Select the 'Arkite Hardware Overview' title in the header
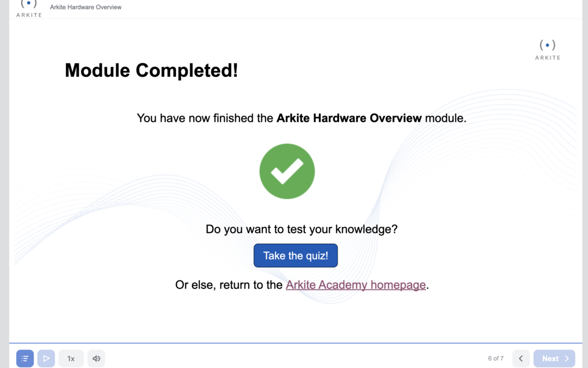This screenshot has height=368, width=588. pos(85,7)
